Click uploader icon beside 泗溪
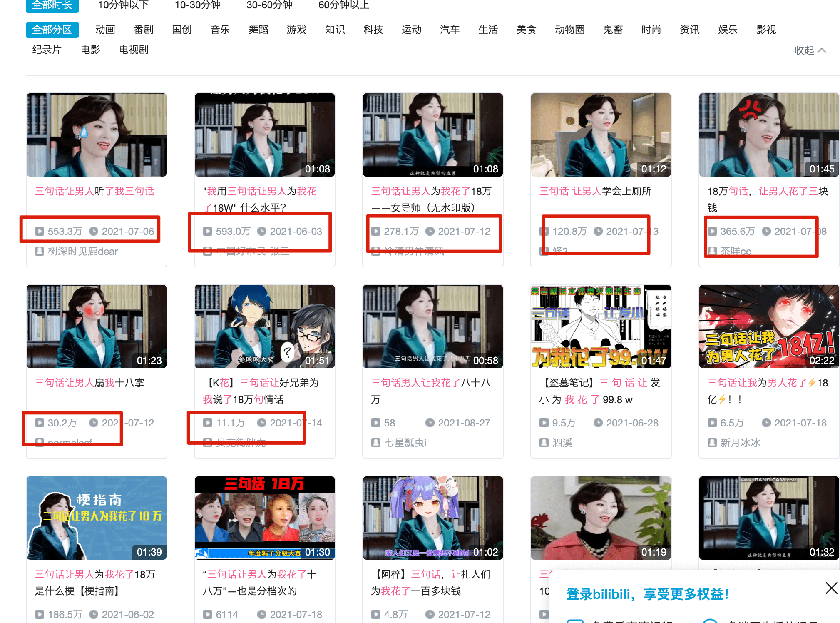 click(x=544, y=443)
